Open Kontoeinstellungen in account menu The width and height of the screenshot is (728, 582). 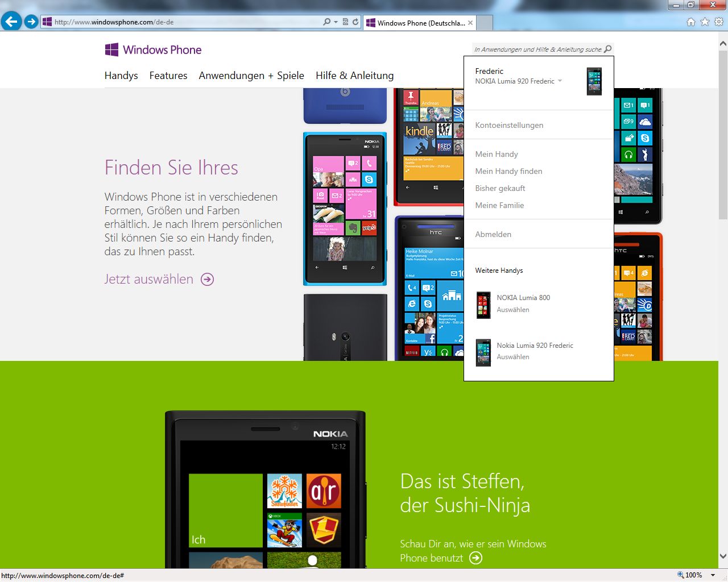[509, 125]
